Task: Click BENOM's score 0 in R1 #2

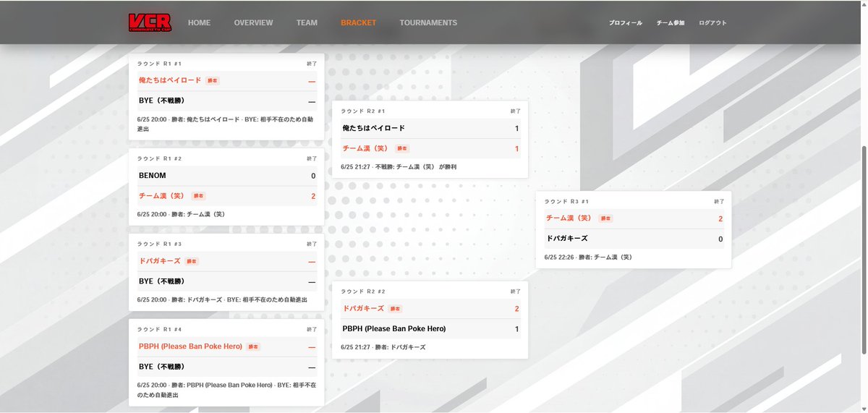Action: coord(313,176)
